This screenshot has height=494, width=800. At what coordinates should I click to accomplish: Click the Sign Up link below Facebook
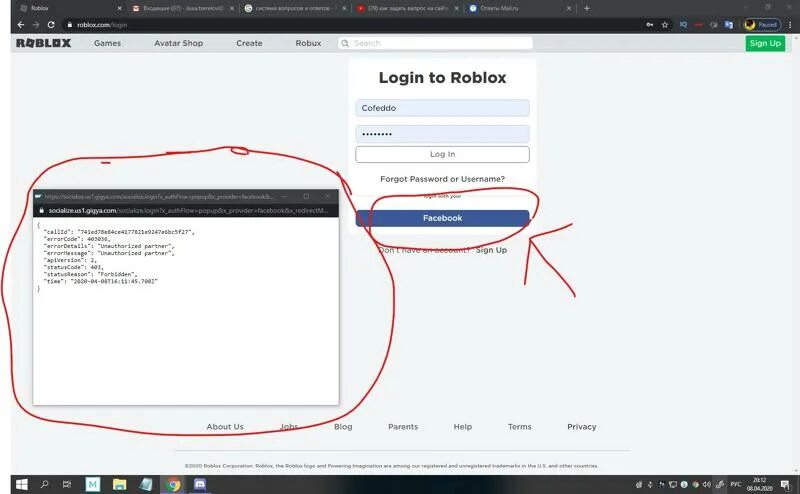(x=491, y=250)
